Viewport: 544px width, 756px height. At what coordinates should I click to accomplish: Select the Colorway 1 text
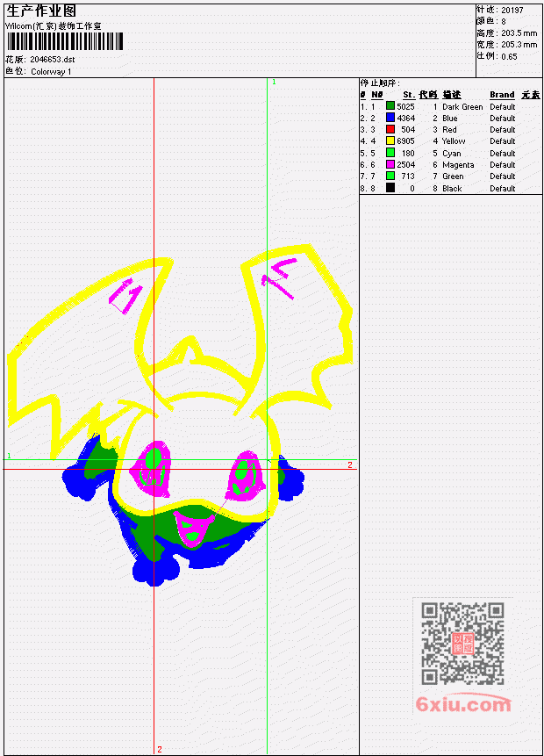51,71
